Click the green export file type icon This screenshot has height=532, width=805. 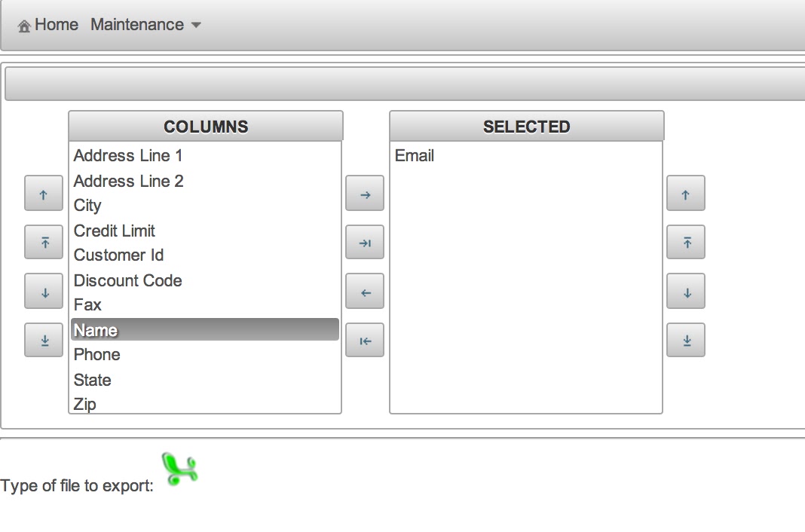(x=179, y=469)
